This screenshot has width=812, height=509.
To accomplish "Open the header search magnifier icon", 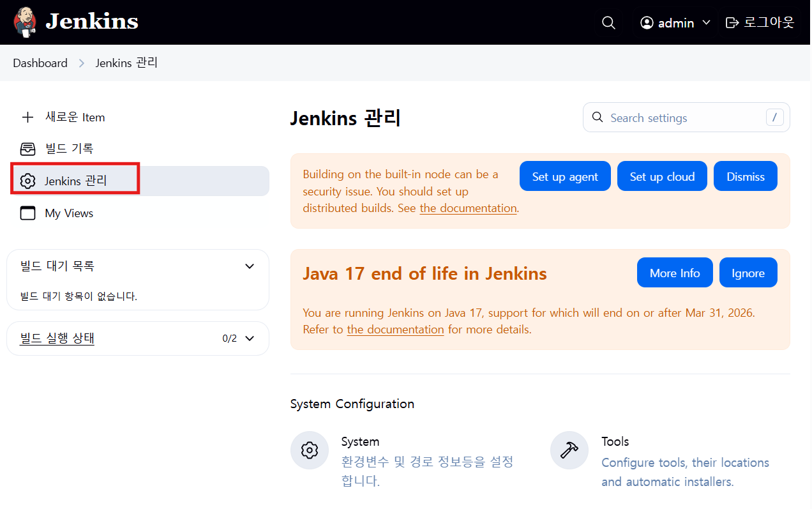I will [x=609, y=23].
